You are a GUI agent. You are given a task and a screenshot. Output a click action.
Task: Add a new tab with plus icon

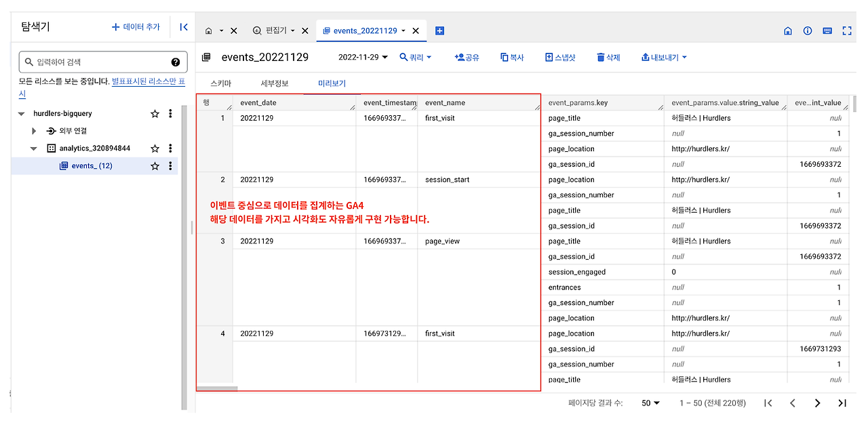click(439, 31)
